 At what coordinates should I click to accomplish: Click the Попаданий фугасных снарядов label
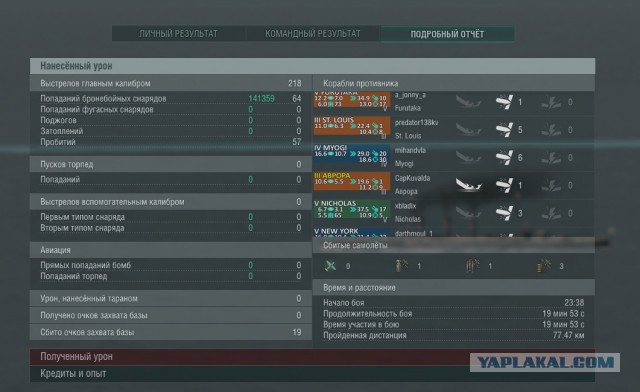(97, 109)
